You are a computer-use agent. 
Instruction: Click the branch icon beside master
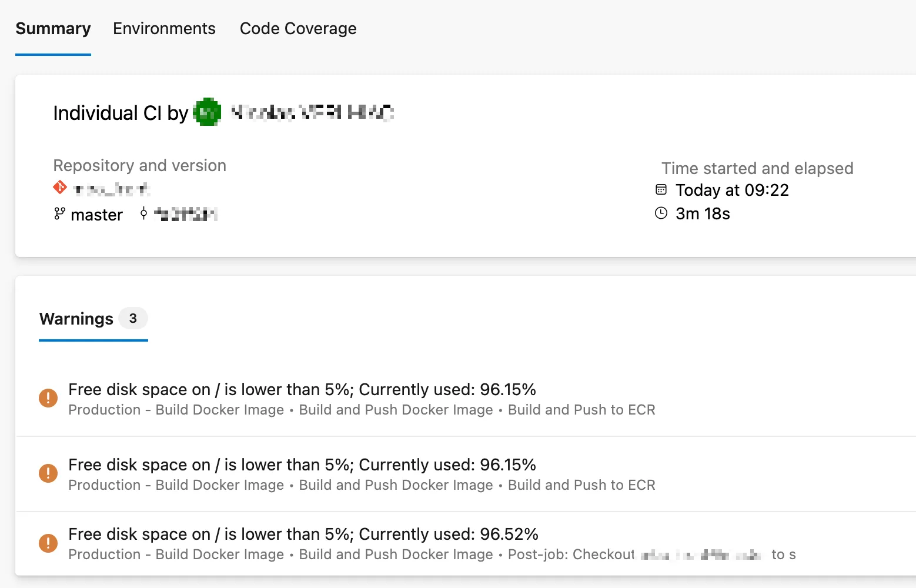(x=59, y=214)
